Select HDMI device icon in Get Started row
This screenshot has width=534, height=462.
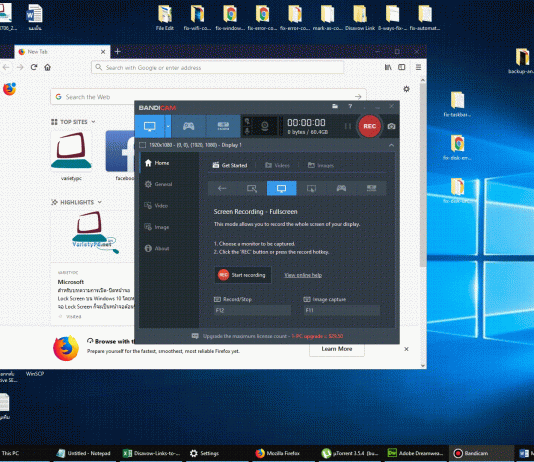point(371,188)
